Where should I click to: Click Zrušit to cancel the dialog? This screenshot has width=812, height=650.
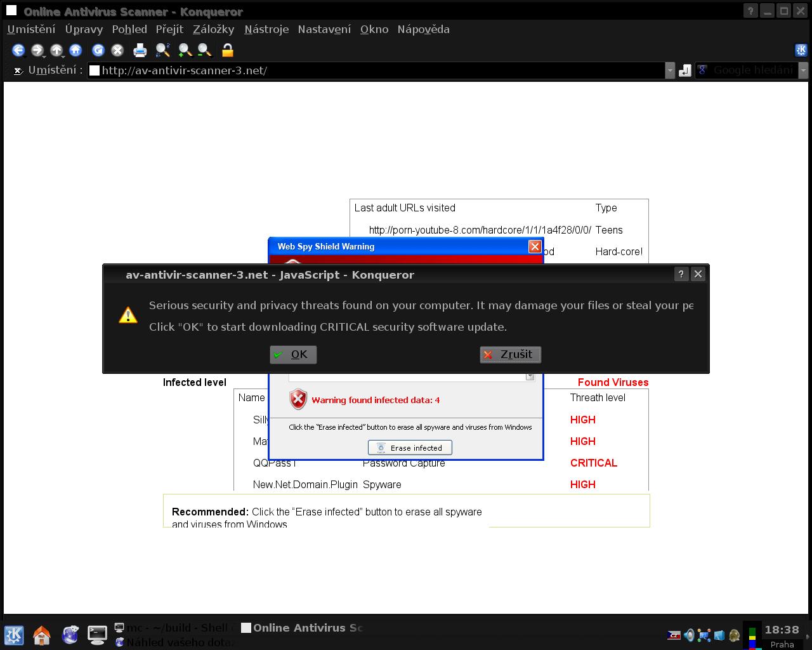(510, 354)
